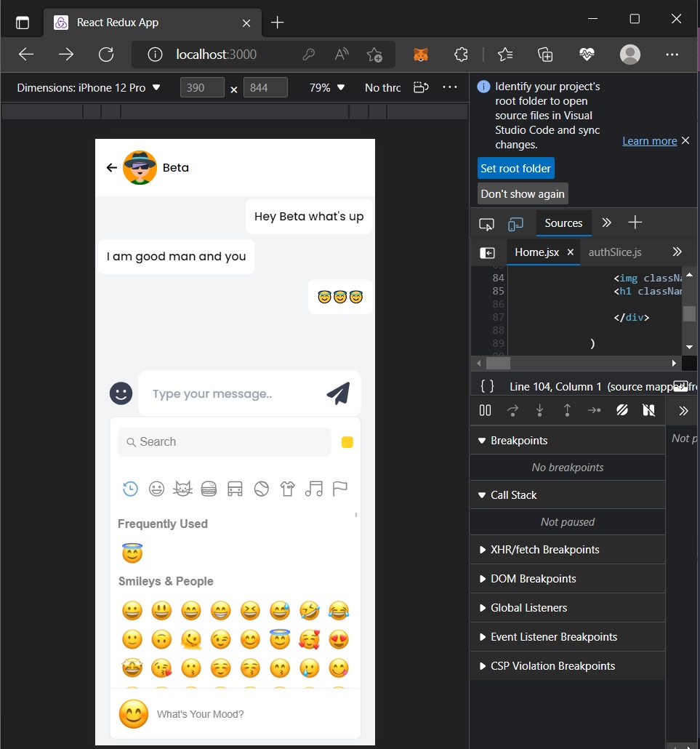Select Symbols music note category

coord(314,489)
